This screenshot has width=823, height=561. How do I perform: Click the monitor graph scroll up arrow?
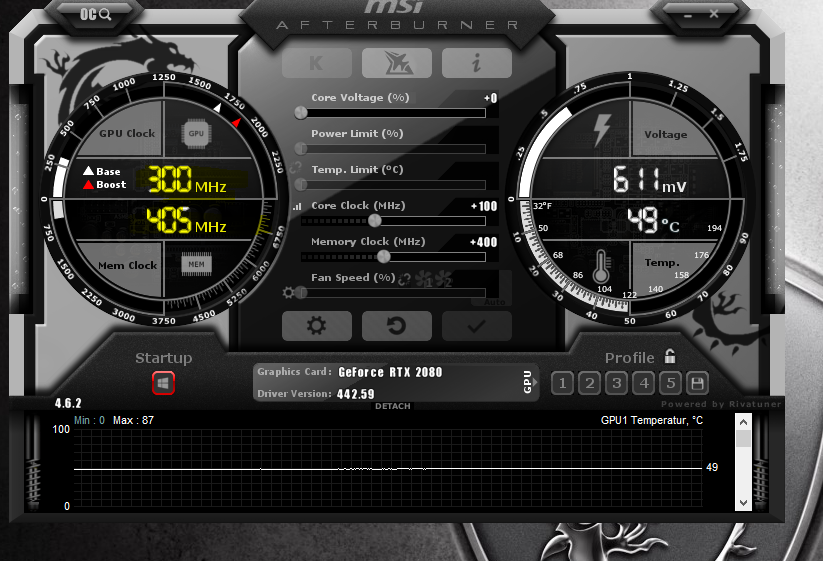[x=744, y=421]
